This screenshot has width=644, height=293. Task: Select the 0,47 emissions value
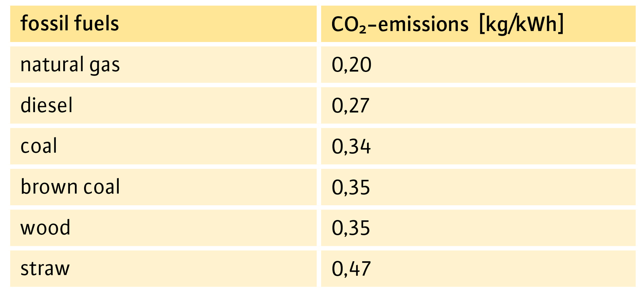pyautogui.click(x=351, y=269)
